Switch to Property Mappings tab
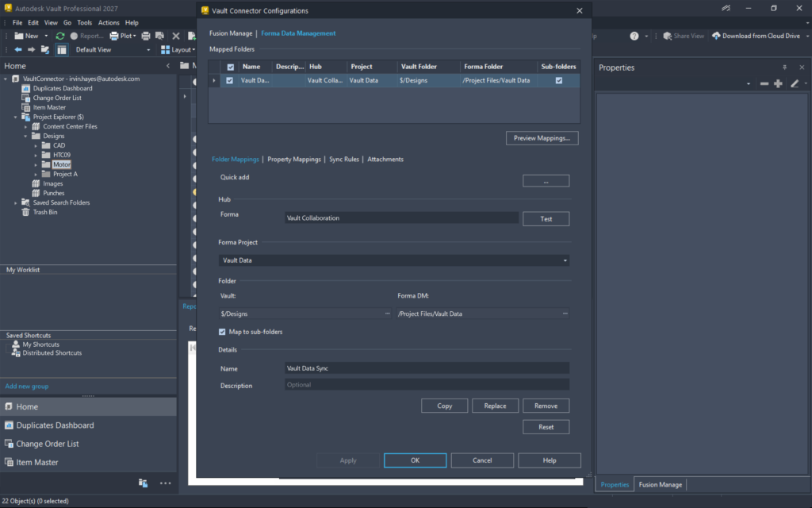The width and height of the screenshot is (812, 508). coord(294,159)
